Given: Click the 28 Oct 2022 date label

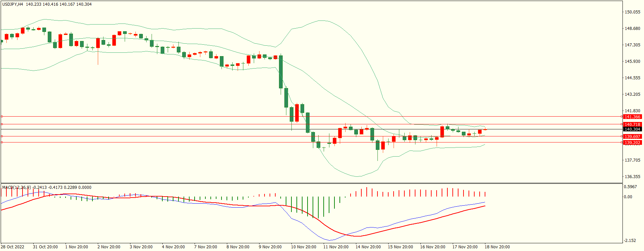Looking at the screenshot, I should [12, 247].
